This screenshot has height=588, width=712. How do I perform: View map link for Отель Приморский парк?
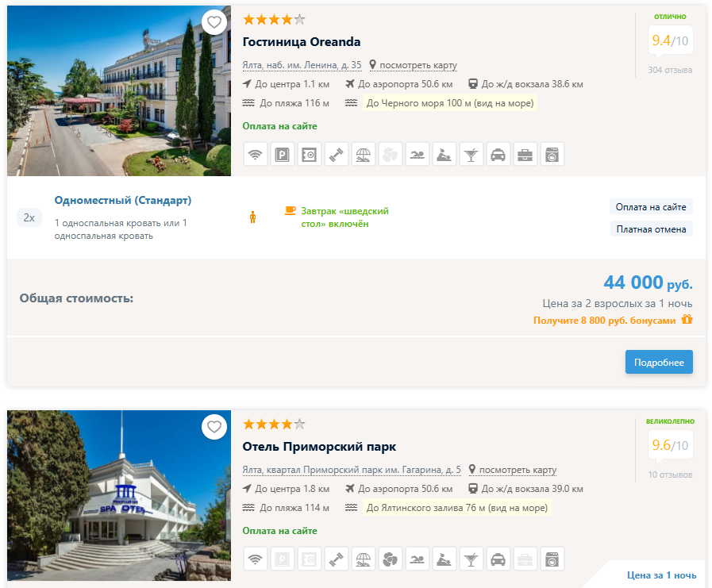click(517, 470)
